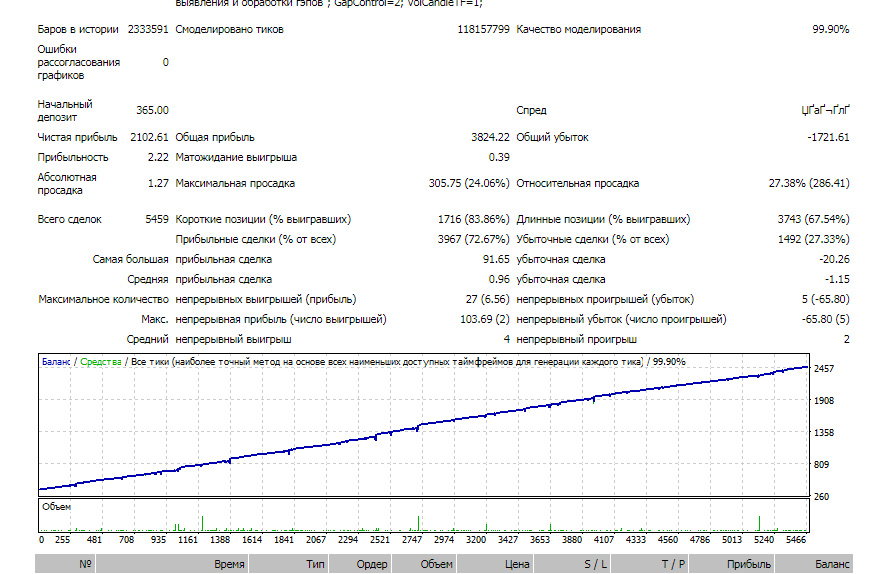891x574 pixels.
Task: Select largest profit trade 91.65
Action: (x=496, y=259)
